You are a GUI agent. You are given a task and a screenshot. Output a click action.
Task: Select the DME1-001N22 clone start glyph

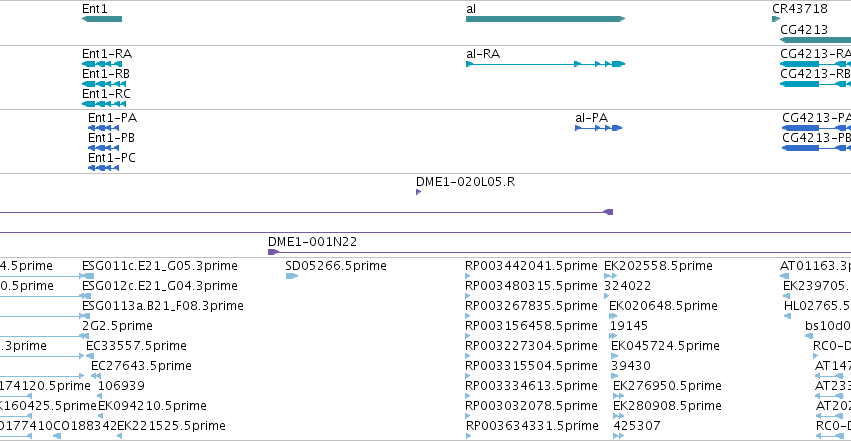274,252
